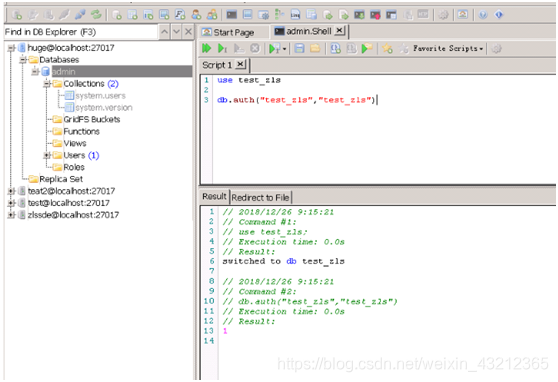Open the Favorite Scripts dropdown
This screenshot has width=558, height=382.
coord(448,48)
